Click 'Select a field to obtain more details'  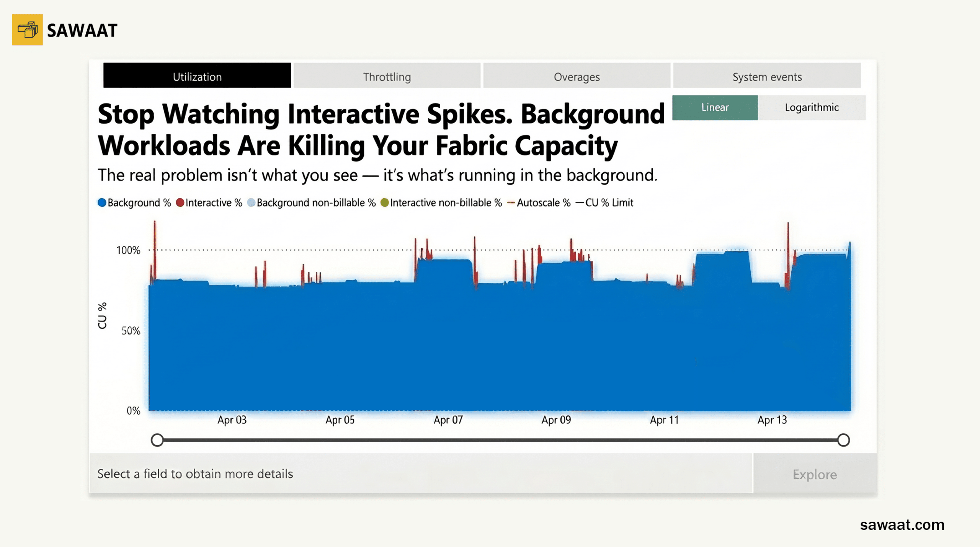point(195,474)
